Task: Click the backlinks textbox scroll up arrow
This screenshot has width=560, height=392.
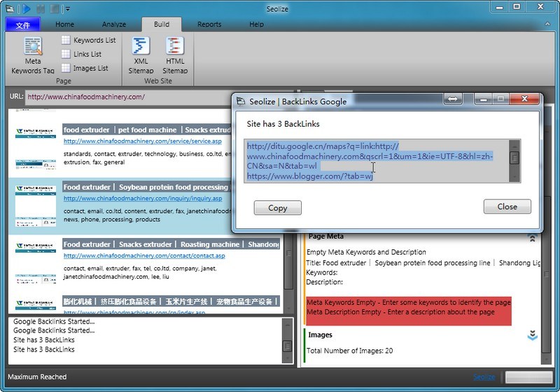Action: click(514, 146)
